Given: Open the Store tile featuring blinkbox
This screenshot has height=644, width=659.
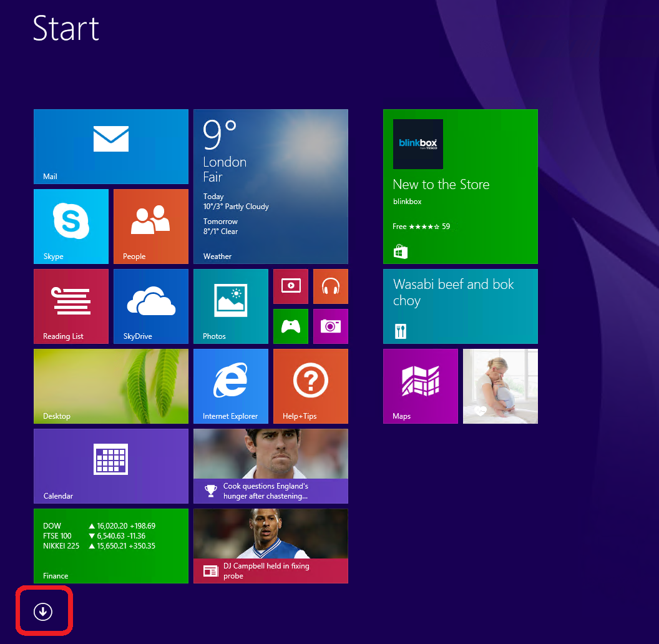Looking at the screenshot, I should 461,187.
